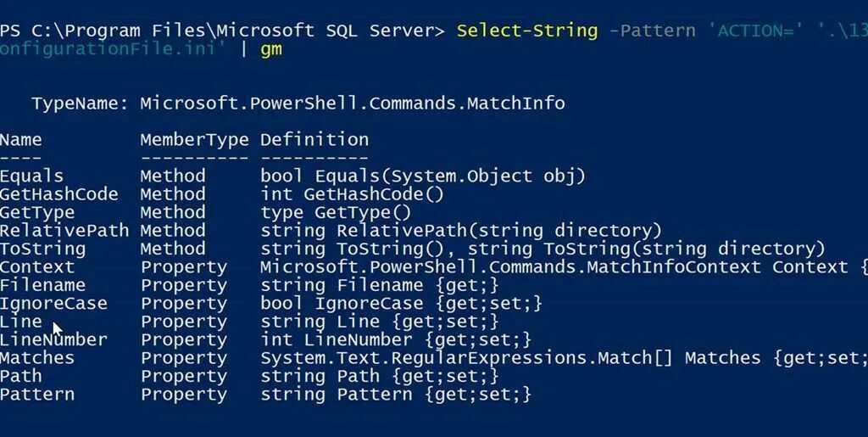Click the MemberType column header
The width and height of the screenshot is (868, 437).
(x=194, y=140)
